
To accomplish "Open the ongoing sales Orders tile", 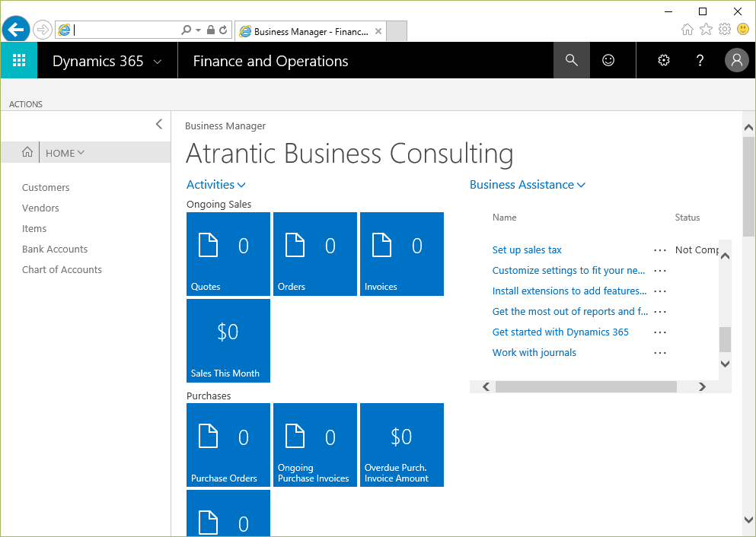I will pyautogui.click(x=315, y=254).
